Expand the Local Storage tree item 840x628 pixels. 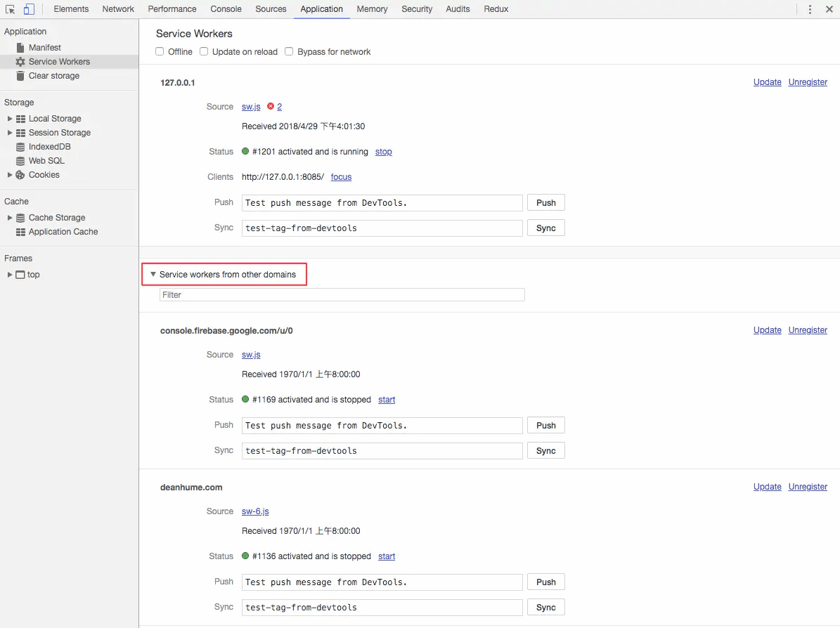[x=10, y=119]
